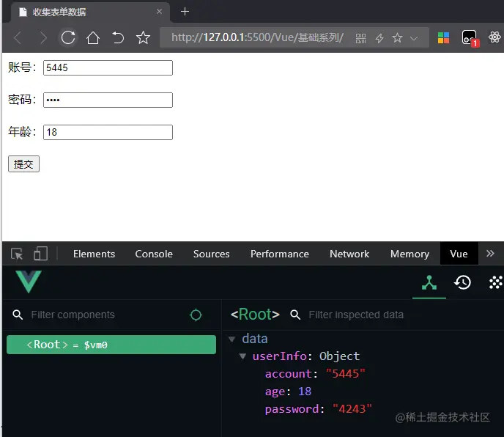The width and height of the screenshot is (504, 437).
Task: Open the Memory devtools tab
Action: pos(409,254)
